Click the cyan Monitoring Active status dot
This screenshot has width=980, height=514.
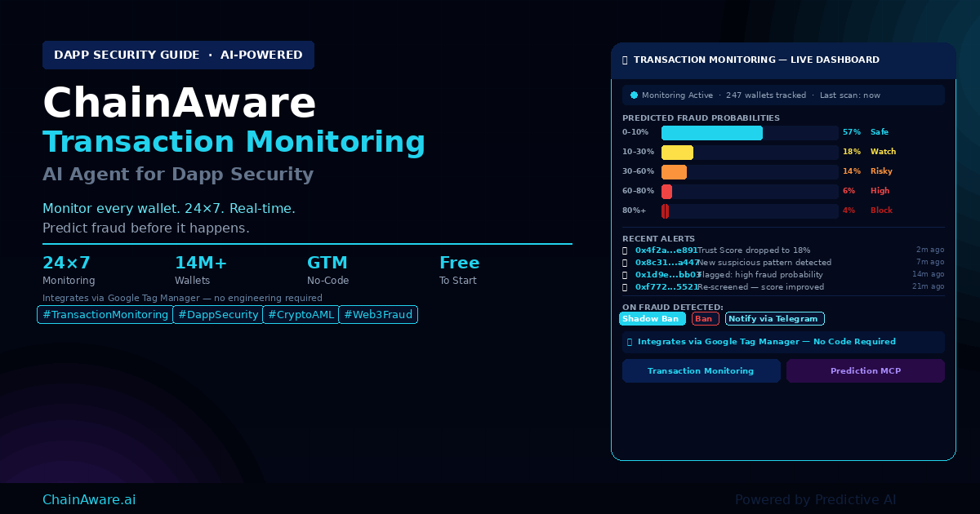pyautogui.click(x=634, y=95)
